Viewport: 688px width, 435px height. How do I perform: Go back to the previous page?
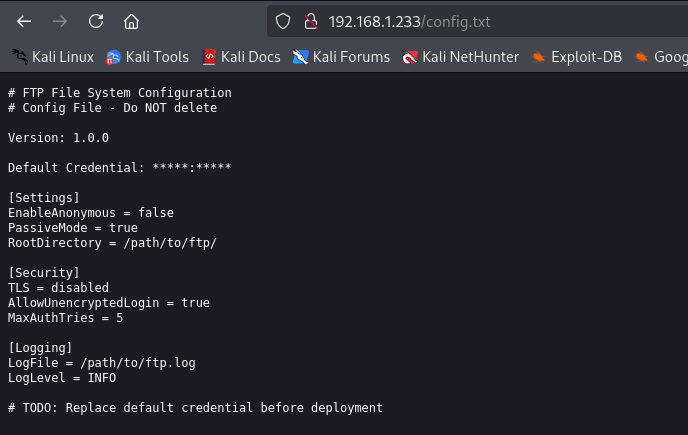(25, 21)
